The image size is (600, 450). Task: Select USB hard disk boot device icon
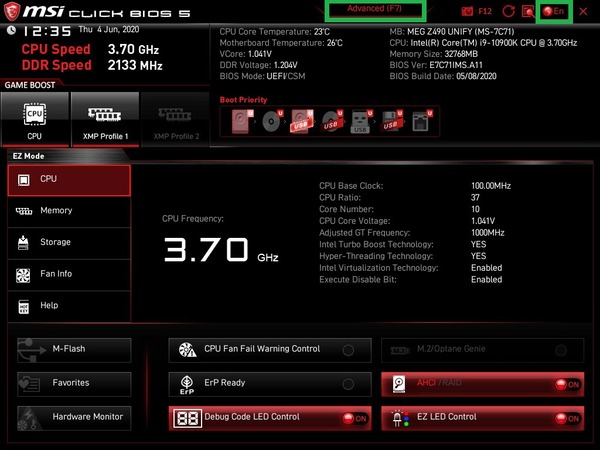pos(302,121)
